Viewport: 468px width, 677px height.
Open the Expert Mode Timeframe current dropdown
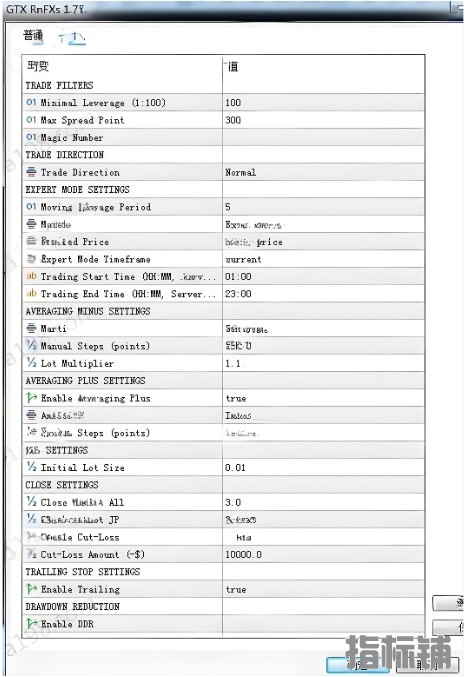(323, 259)
